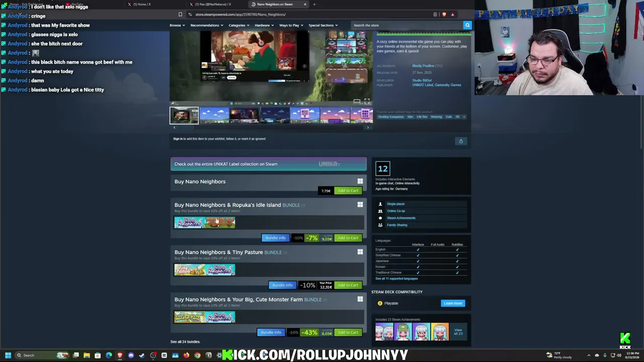Open the Online Co-op feature link
The width and height of the screenshot is (644, 362).
click(395, 211)
